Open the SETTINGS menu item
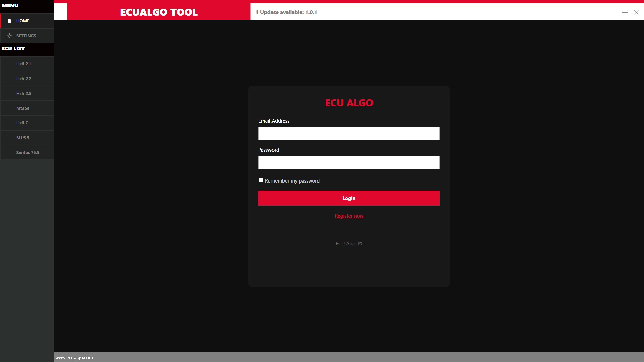The width and height of the screenshot is (644, 362). (27, 36)
